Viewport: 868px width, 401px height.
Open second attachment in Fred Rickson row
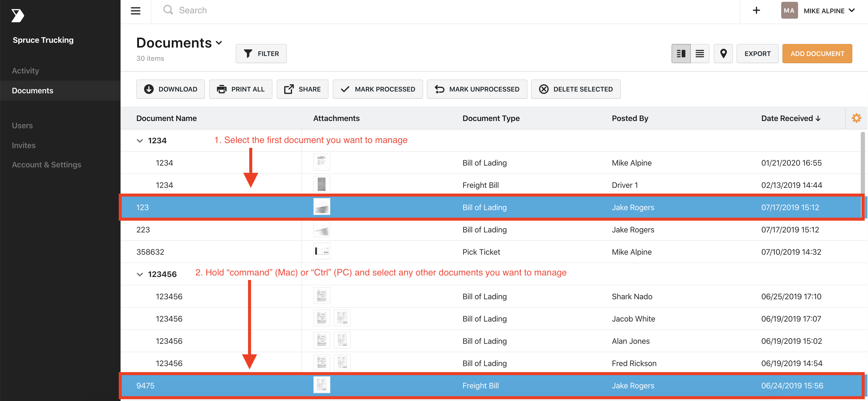tap(342, 363)
